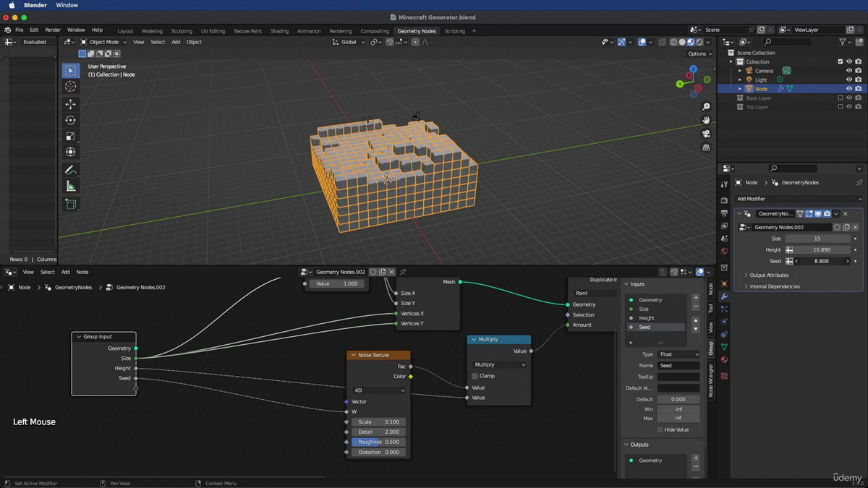The height and width of the screenshot is (488, 868).
Task: Open the Add Modifier dropdown
Action: pyautogui.click(x=799, y=199)
